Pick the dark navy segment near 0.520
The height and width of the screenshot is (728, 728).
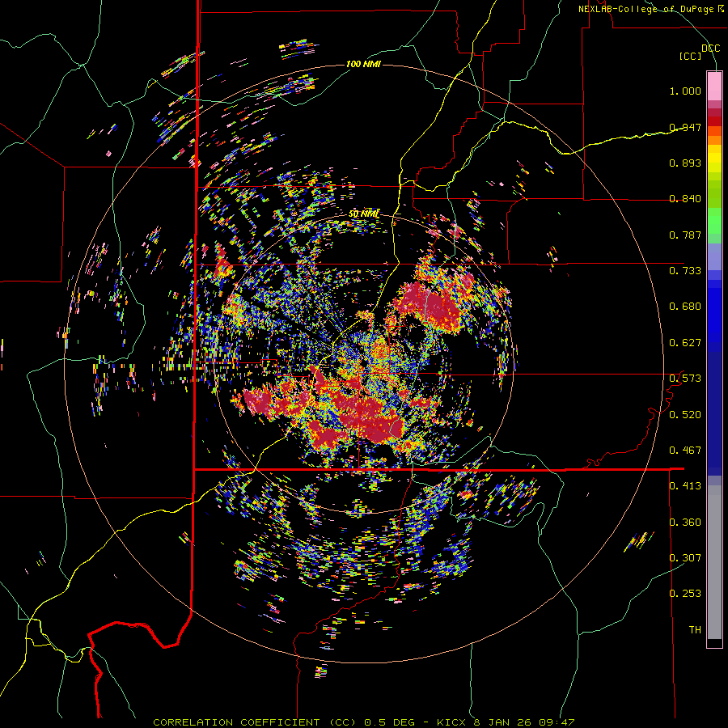714,413
